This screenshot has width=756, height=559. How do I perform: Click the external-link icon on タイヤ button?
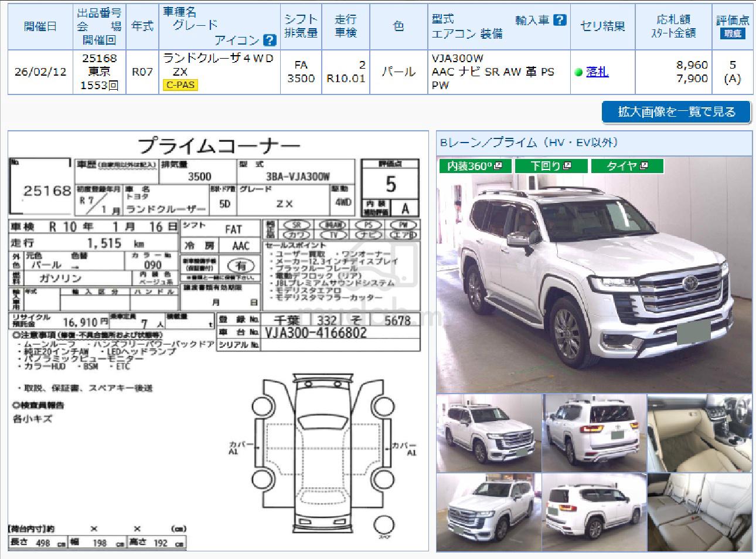click(x=645, y=166)
